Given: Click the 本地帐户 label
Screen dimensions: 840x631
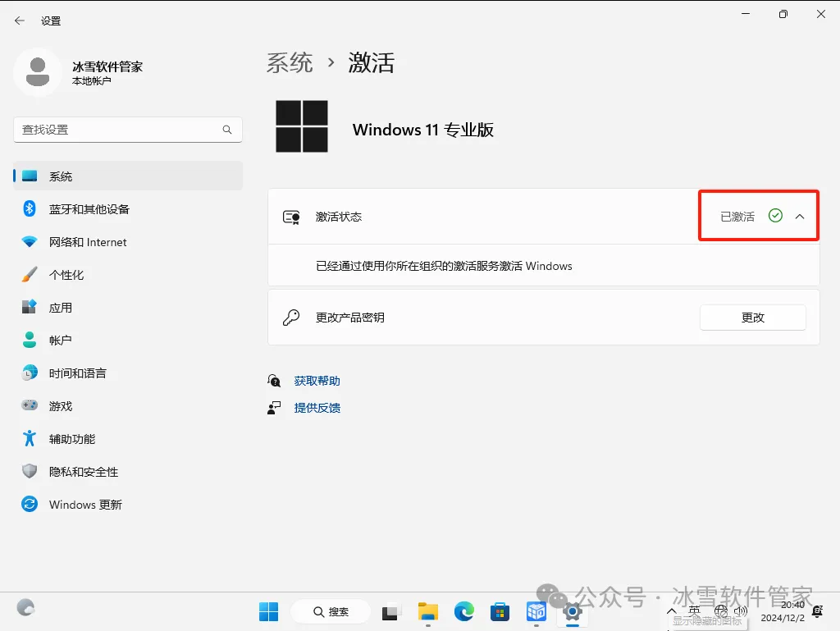Looking at the screenshot, I should pos(92,81).
